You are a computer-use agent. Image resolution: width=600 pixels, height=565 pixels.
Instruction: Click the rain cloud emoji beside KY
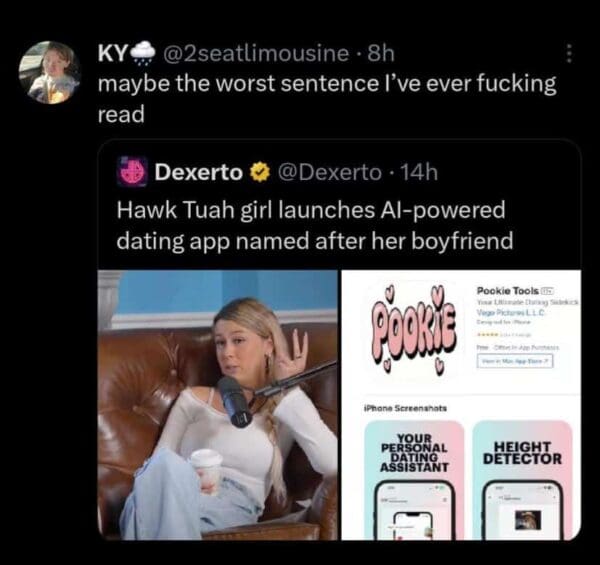click(x=143, y=54)
